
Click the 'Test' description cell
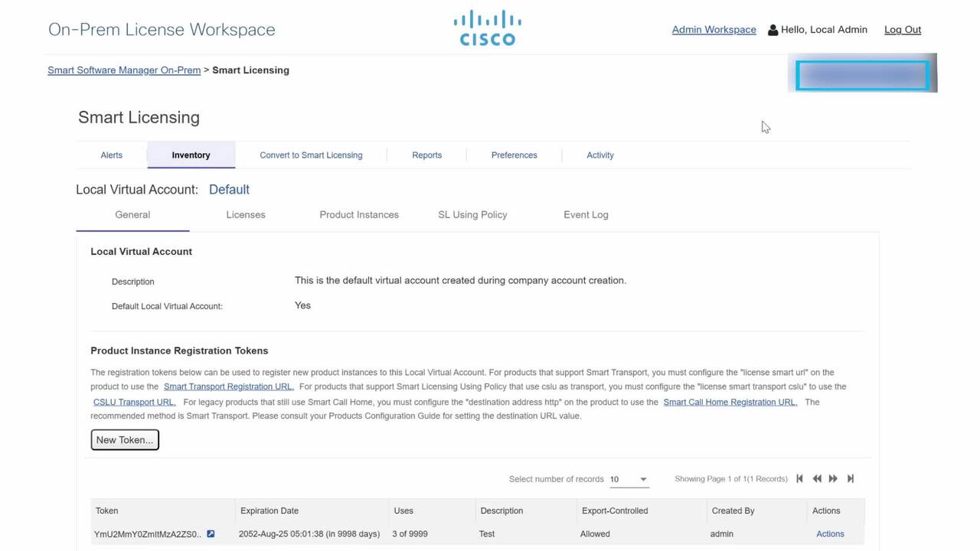point(487,534)
